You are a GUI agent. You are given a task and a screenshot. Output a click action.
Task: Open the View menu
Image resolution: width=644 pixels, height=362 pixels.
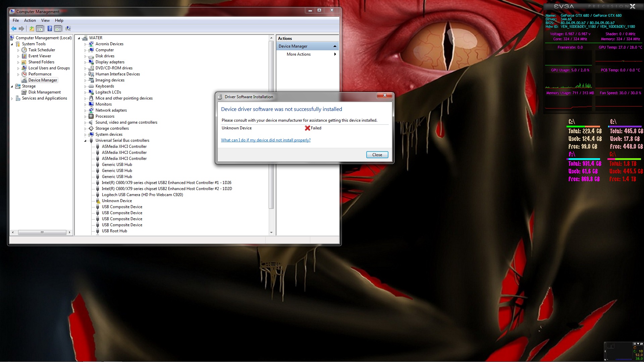pos(45,20)
